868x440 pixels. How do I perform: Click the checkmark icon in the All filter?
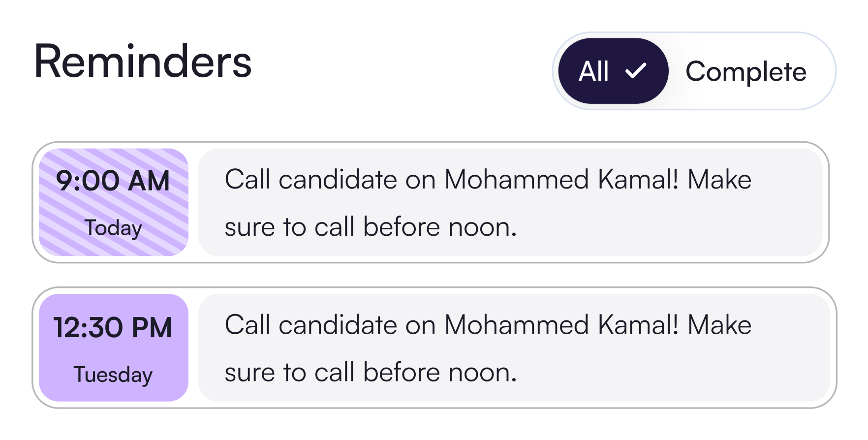point(636,71)
